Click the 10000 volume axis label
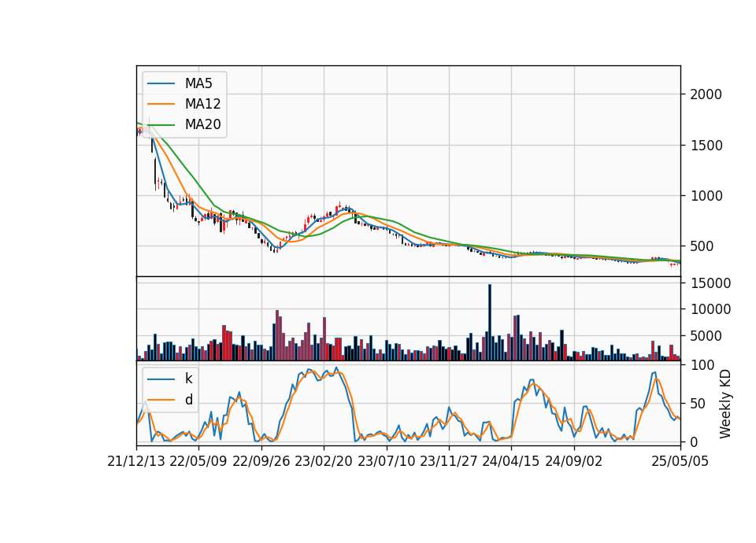This screenshot has width=756, height=543. click(710, 309)
